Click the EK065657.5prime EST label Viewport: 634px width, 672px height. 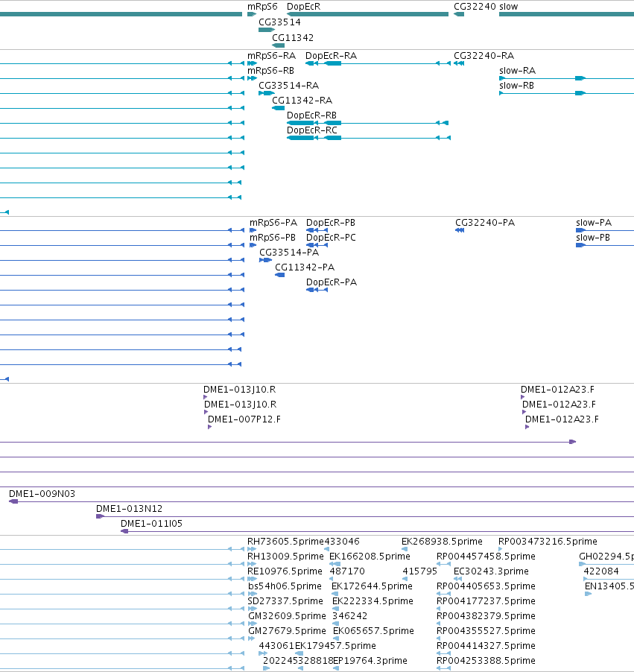[x=373, y=631]
